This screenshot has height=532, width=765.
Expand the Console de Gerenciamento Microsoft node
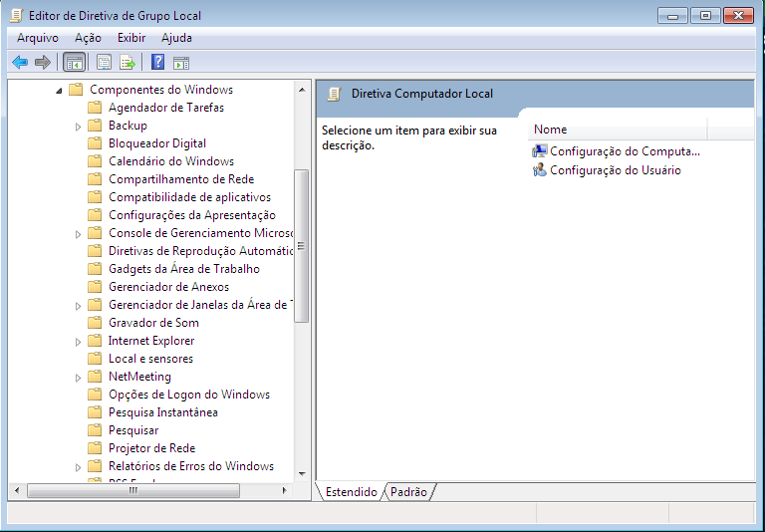[x=78, y=235]
